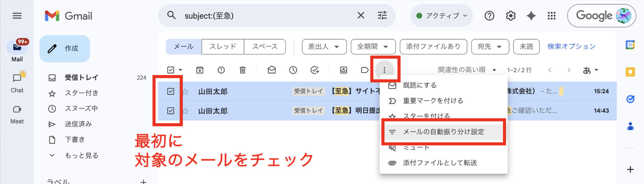Screen dimensions: 644x184
Task: Open the Settings gear
Action: tap(511, 16)
